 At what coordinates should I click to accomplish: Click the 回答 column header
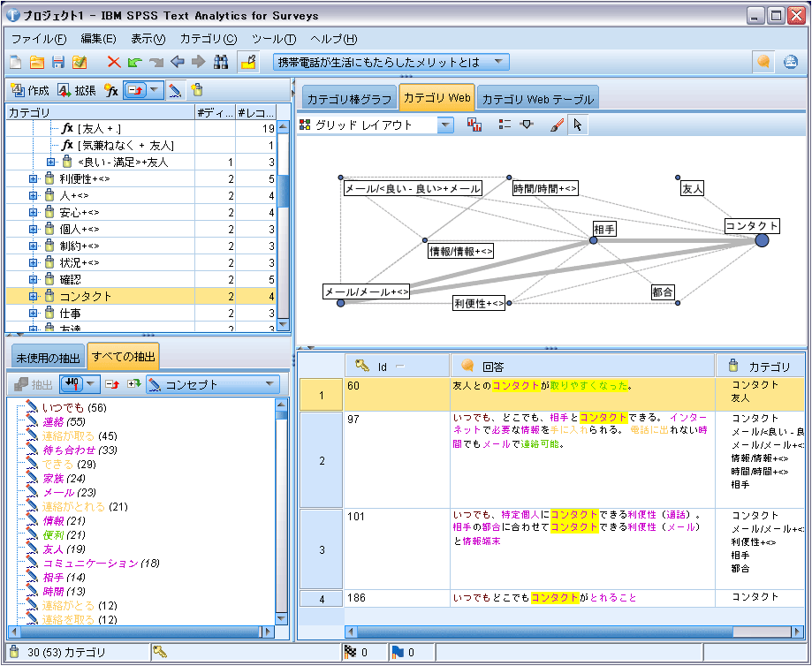[x=582, y=367]
